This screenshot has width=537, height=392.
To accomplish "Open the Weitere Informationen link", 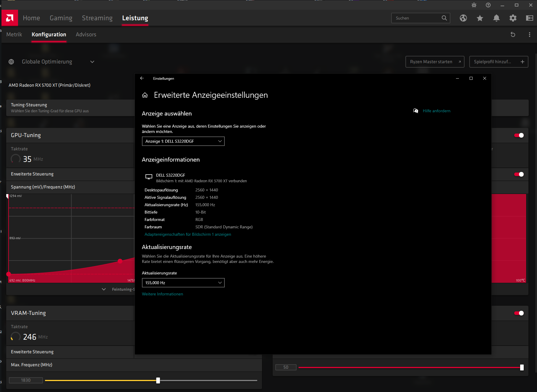I will click(162, 294).
